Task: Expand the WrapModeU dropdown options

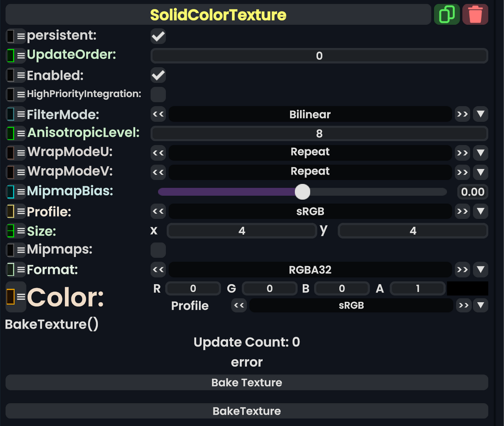Action: click(x=480, y=153)
